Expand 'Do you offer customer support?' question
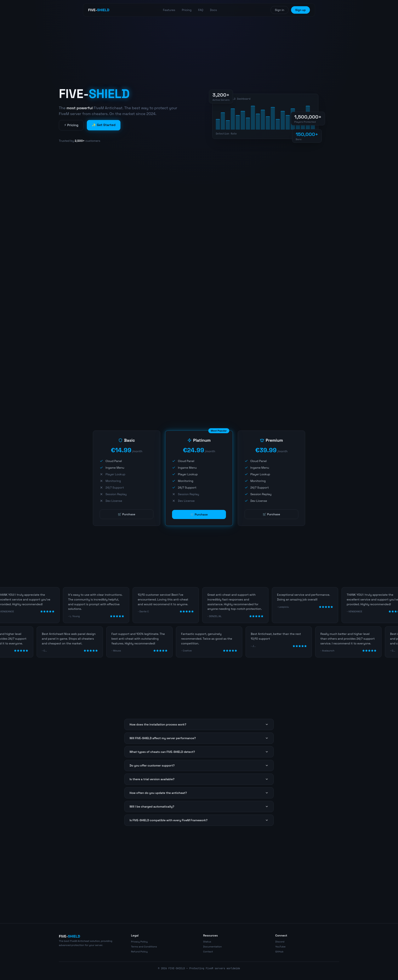The width and height of the screenshot is (398, 980). coord(199,765)
